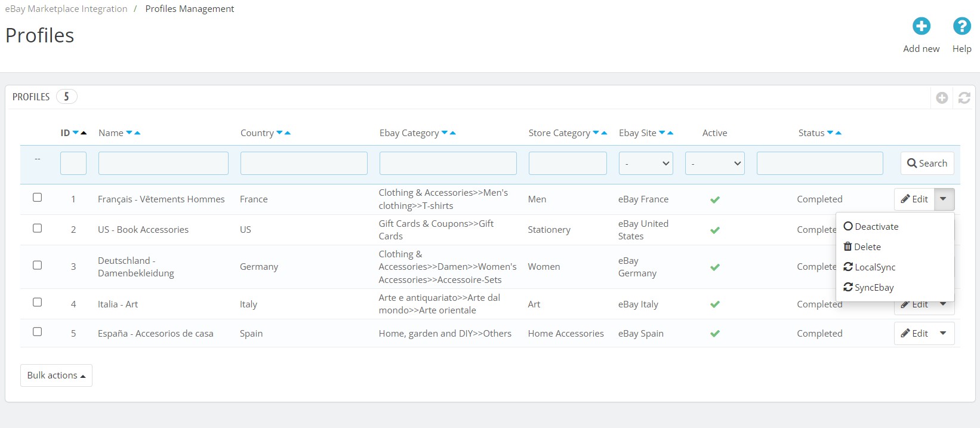Sort Store Category ascending with up arrow
The width and height of the screenshot is (980, 428).
pos(604,133)
